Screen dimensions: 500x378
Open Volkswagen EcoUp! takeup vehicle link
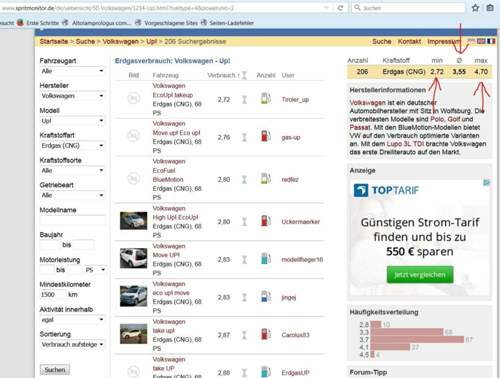pos(173,95)
